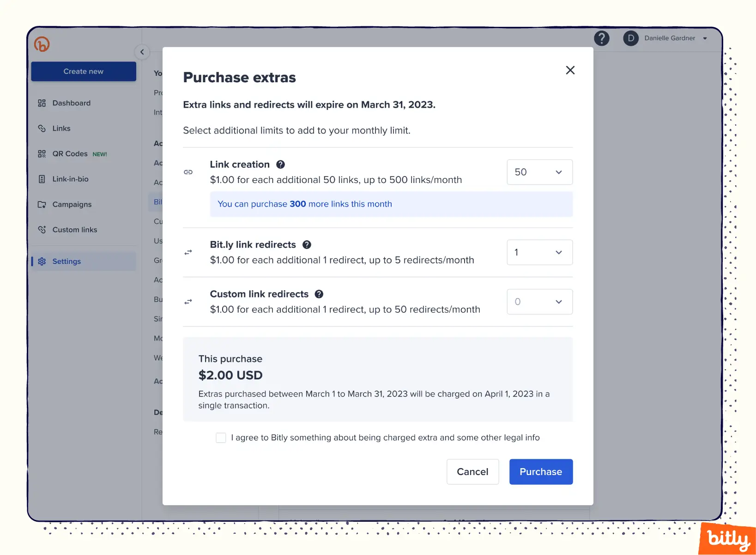This screenshot has height=555, width=756.
Task: Check the agree to Bitly charges checkbox
Action: point(221,438)
